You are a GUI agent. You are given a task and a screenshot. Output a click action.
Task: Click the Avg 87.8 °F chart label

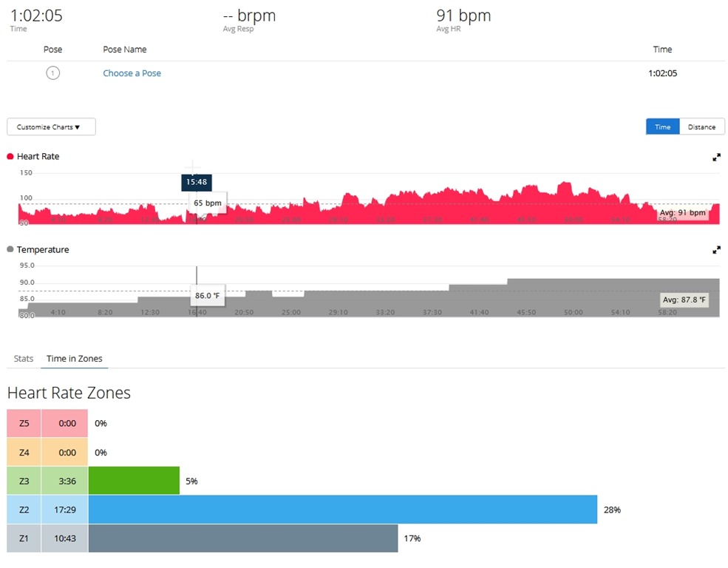(684, 300)
